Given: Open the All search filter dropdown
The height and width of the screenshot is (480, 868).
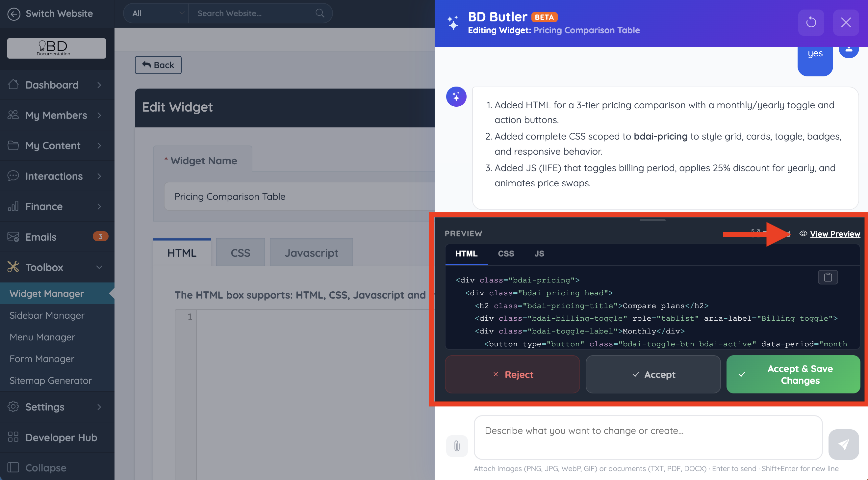Looking at the screenshot, I should (x=156, y=13).
